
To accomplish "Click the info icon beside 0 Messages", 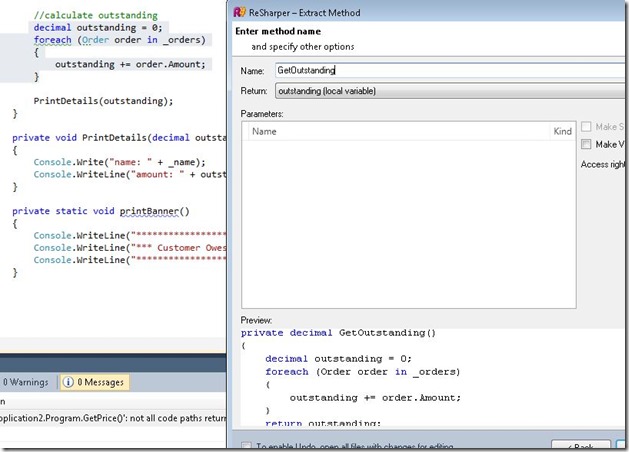I will (x=68, y=382).
